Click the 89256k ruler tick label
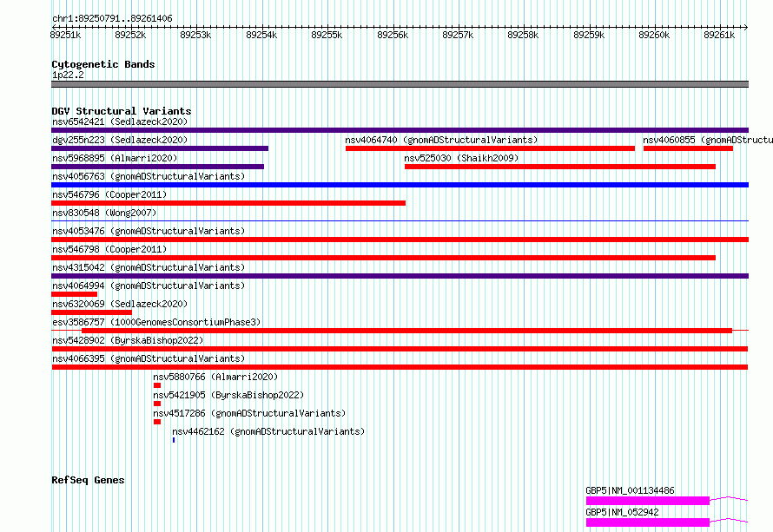This screenshot has height=532, width=773. coord(393,35)
